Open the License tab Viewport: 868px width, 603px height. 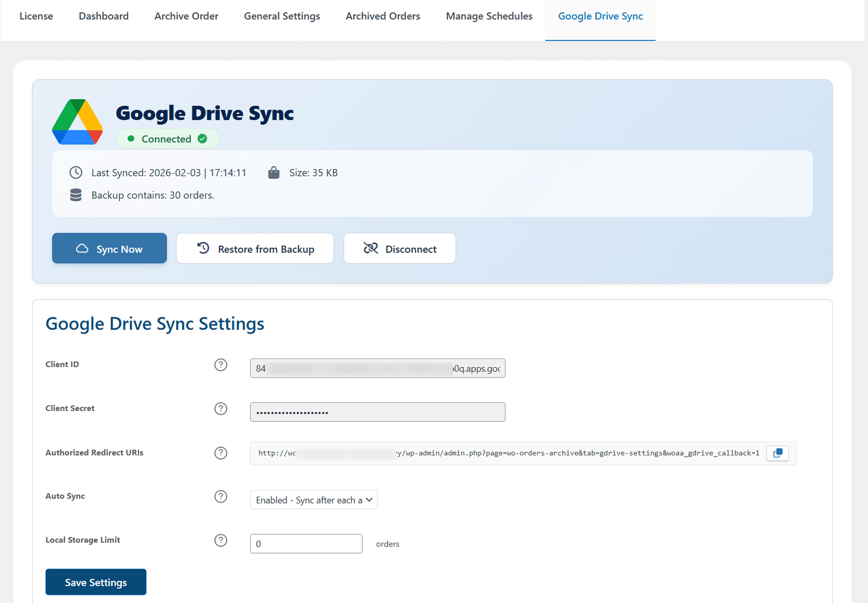click(x=36, y=16)
